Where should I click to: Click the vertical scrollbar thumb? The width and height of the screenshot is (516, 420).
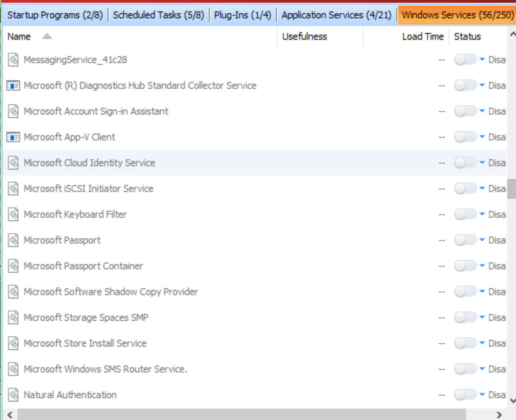pos(511,189)
